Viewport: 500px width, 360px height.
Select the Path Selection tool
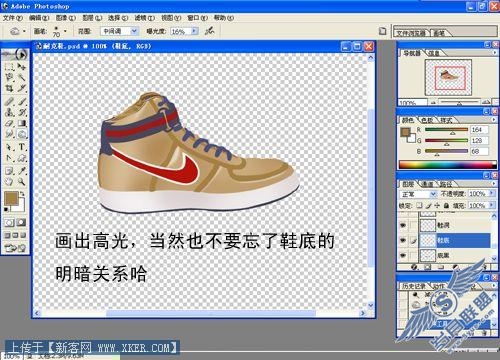[9, 147]
